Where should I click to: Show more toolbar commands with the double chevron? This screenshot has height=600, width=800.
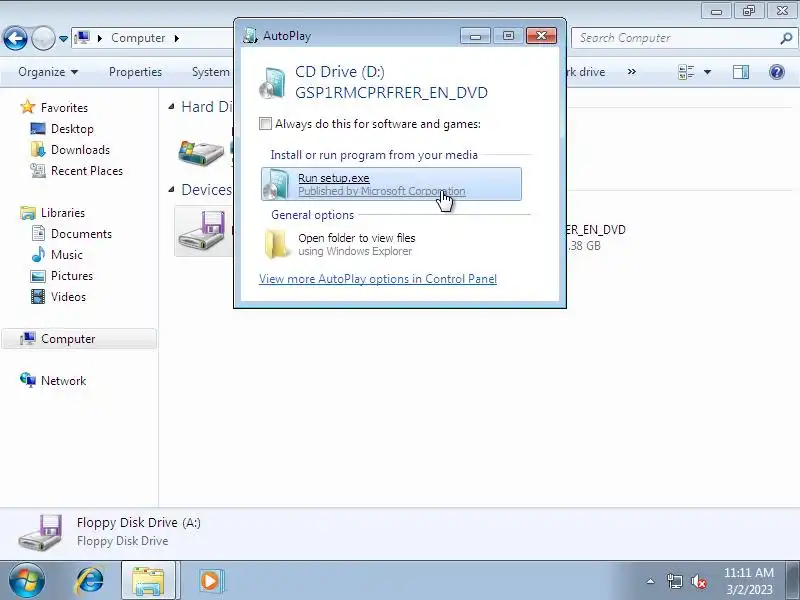pyautogui.click(x=632, y=71)
